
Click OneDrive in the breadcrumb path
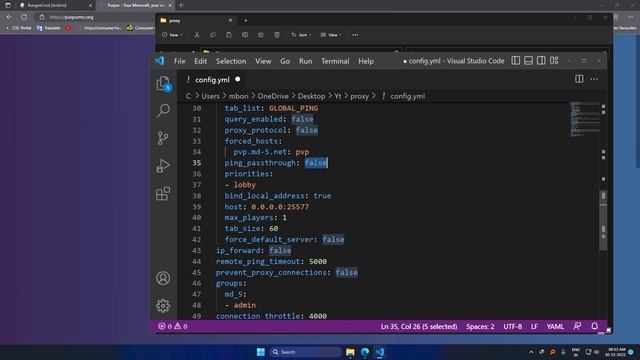[x=273, y=96]
